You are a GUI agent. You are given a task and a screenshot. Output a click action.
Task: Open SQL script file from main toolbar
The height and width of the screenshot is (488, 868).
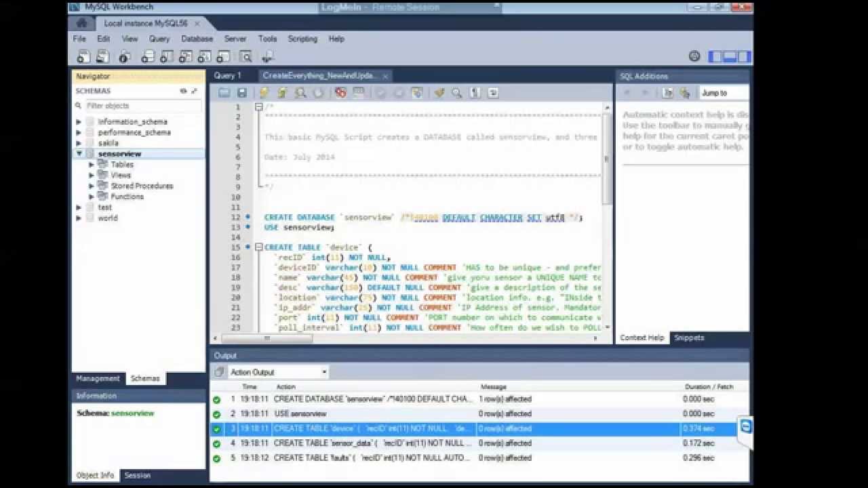pyautogui.click(x=102, y=57)
